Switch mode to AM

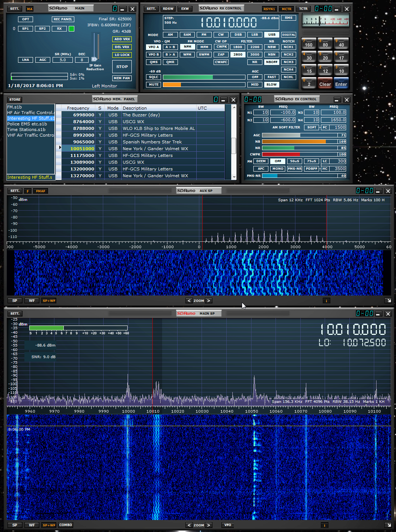tap(170, 35)
